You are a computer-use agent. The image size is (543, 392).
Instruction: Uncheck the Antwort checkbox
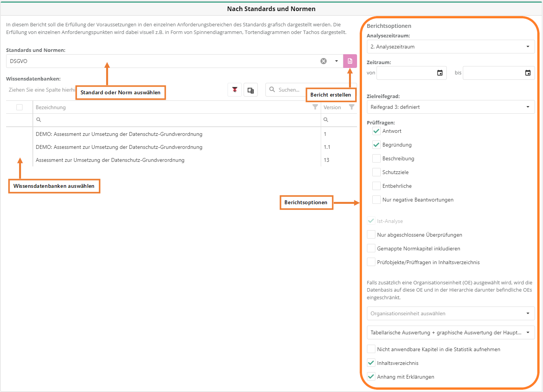pos(377,131)
